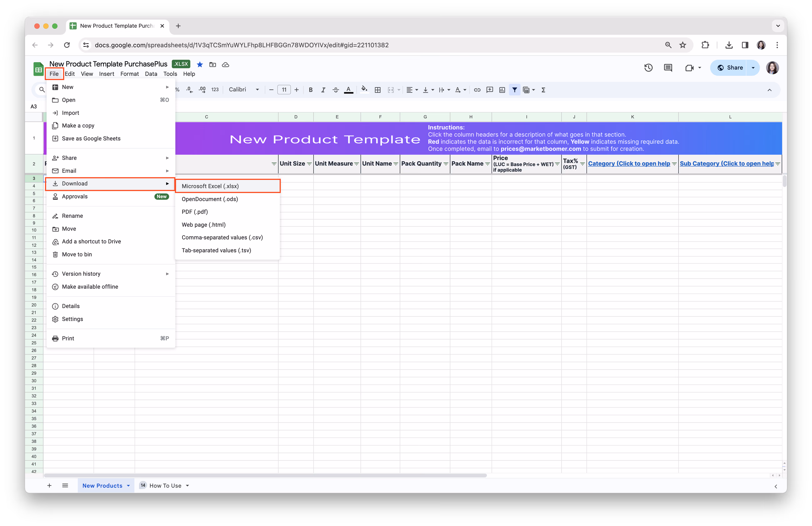Insert a link

(477, 90)
